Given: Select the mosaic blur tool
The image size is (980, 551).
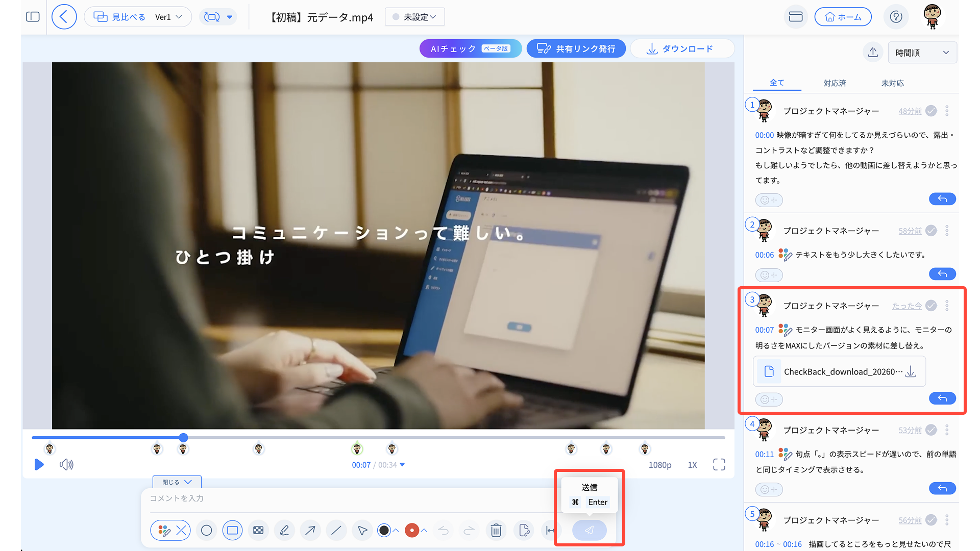Looking at the screenshot, I should coord(258,531).
